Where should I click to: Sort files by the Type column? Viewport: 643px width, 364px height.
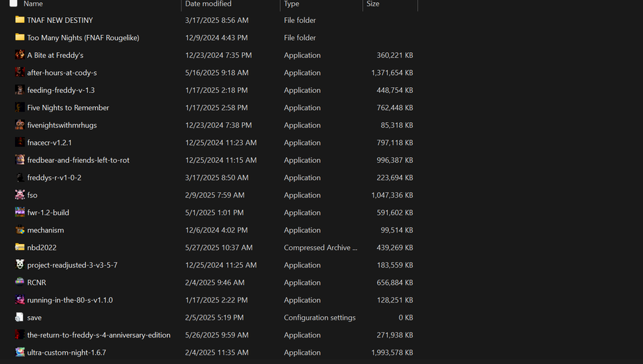pos(291,4)
